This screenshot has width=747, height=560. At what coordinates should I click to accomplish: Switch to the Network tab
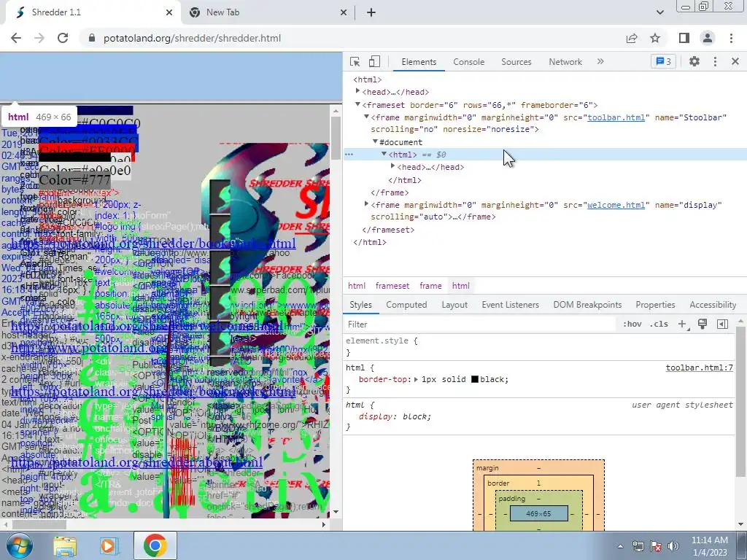click(565, 62)
